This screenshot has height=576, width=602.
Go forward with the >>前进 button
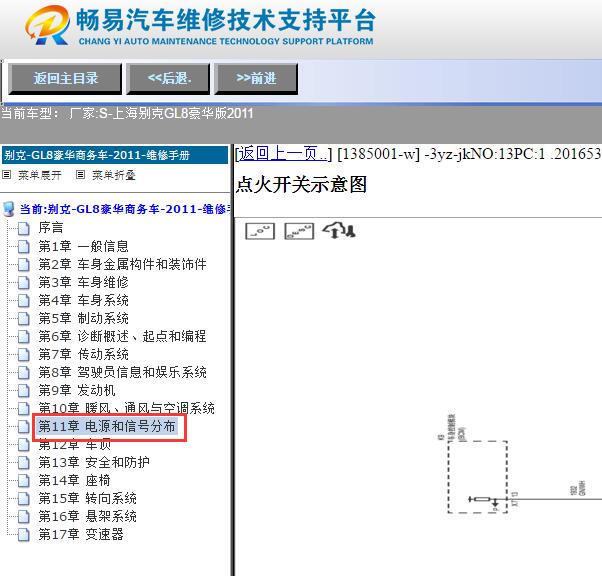pyautogui.click(x=256, y=79)
